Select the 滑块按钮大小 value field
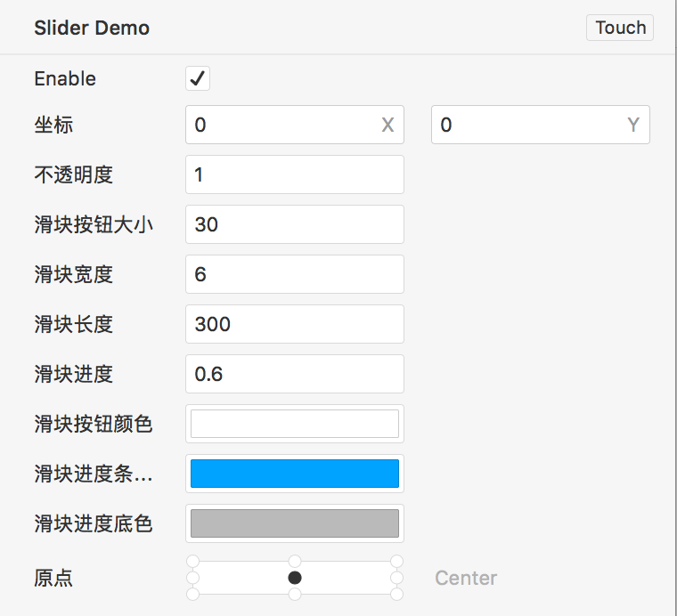This screenshot has height=616, width=677. [x=294, y=224]
